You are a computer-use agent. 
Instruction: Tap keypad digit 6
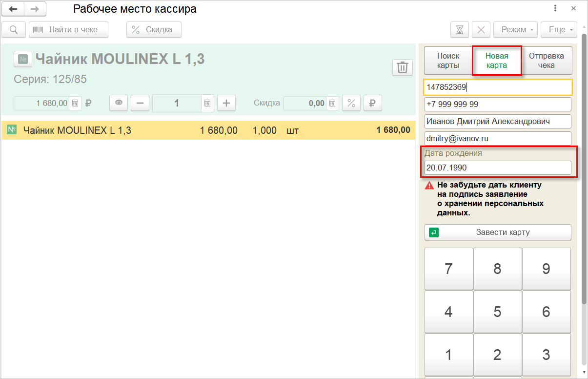(547, 312)
